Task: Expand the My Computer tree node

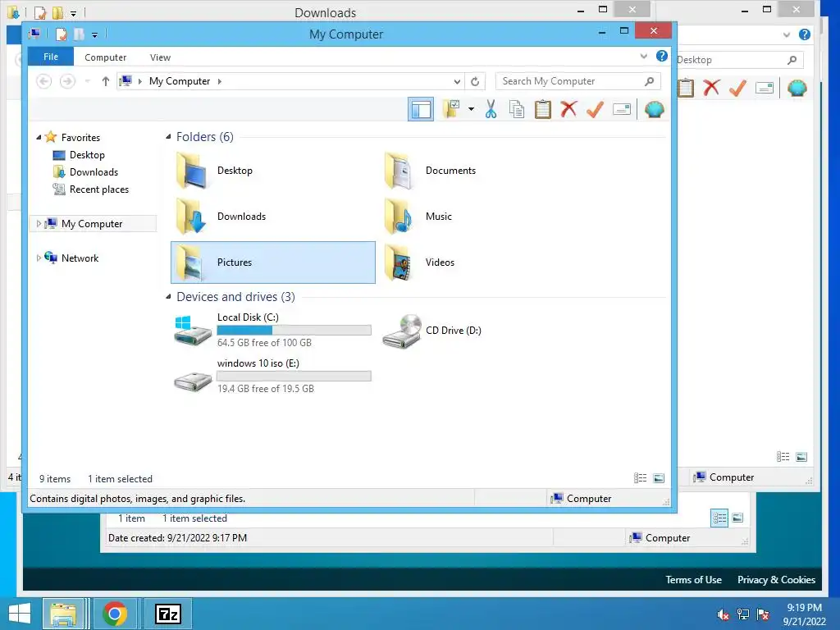Action: [39, 223]
